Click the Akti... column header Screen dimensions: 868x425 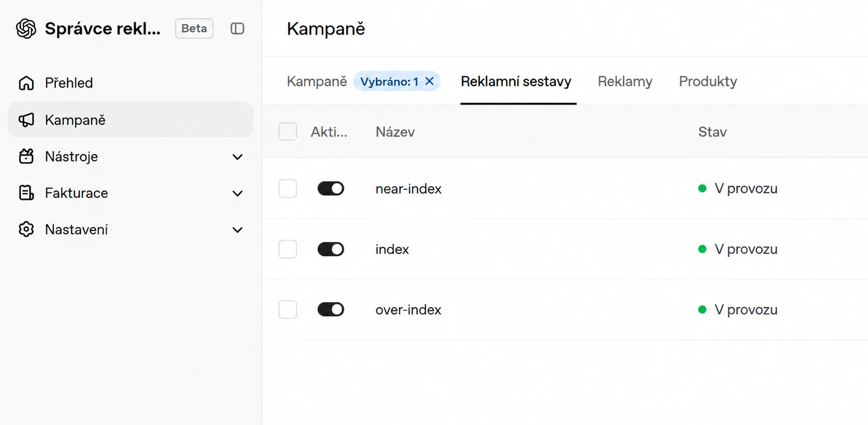click(329, 132)
